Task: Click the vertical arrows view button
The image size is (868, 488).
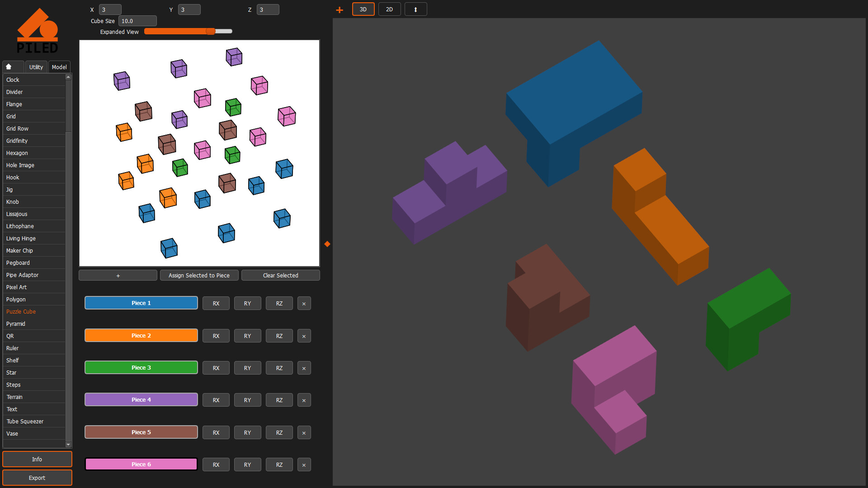Action: (x=415, y=9)
